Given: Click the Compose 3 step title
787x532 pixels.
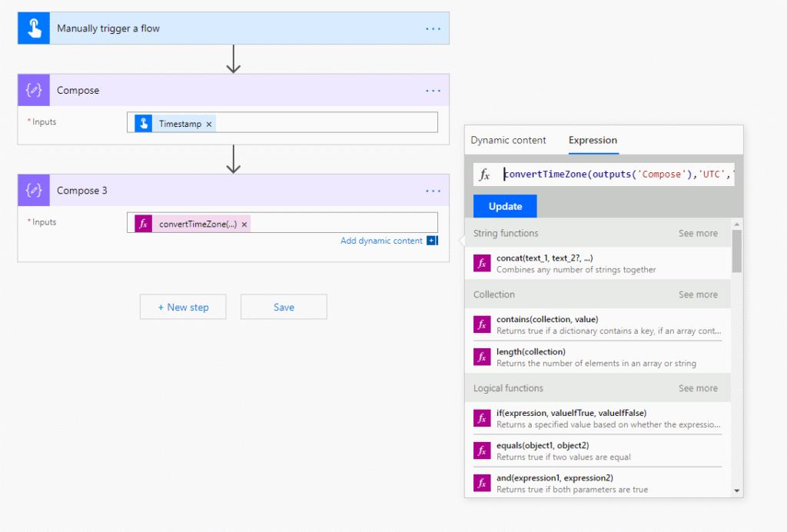Looking at the screenshot, I should 81,191.
